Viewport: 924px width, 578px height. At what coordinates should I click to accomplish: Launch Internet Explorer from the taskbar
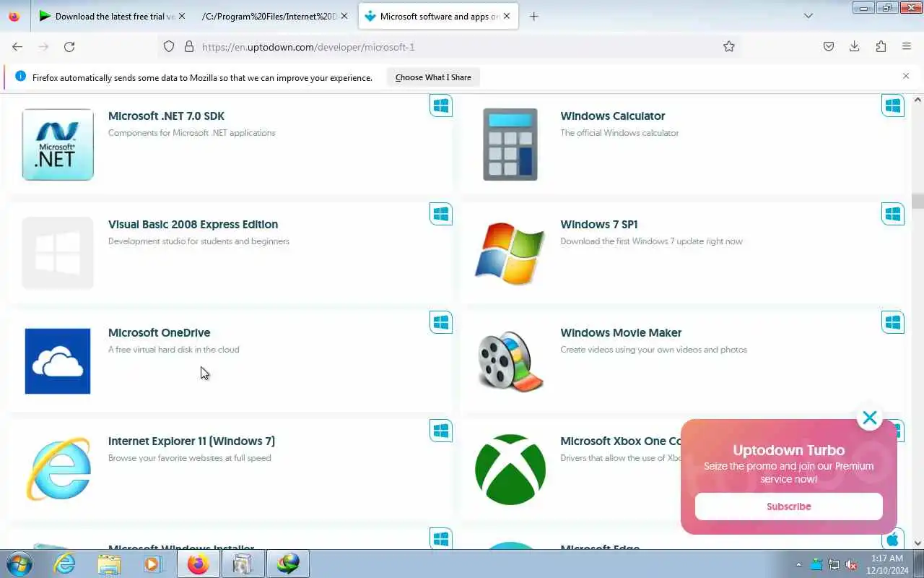pyautogui.click(x=65, y=564)
